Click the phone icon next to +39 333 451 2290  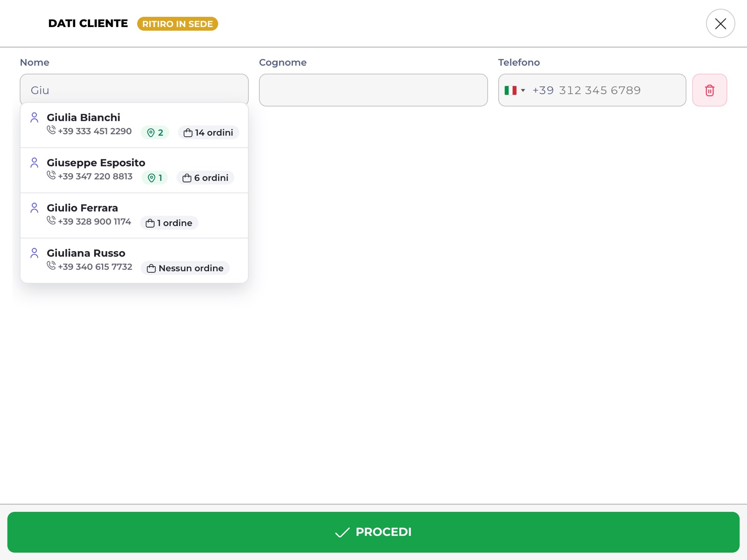51,130
